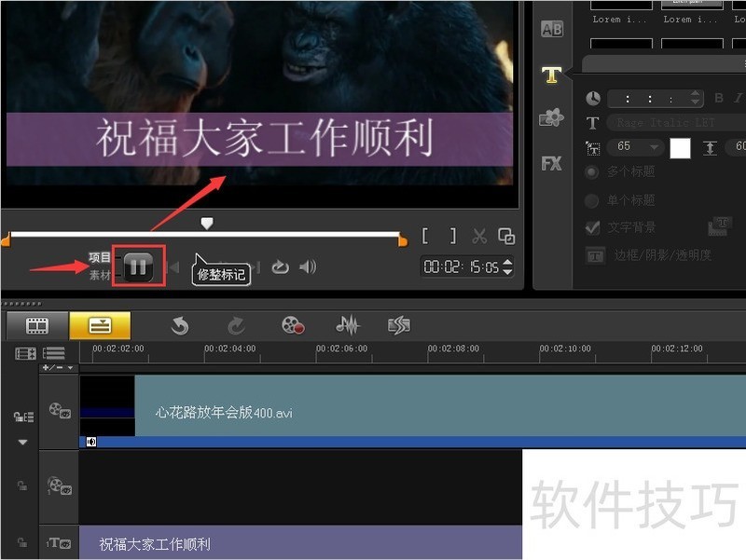Open the +/- chapter point dropdown
The height and width of the screenshot is (560, 746).
point(58,368)
